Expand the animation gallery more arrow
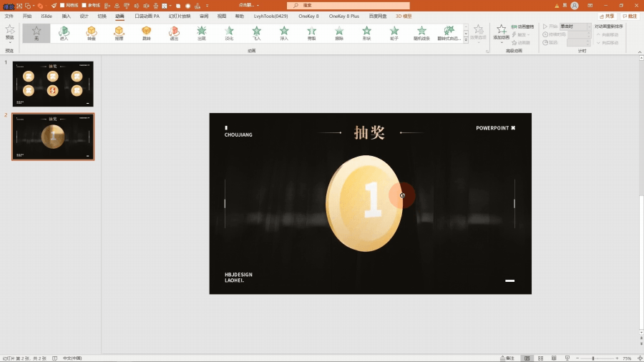The width and height of the screenshot is (644, 362). click(466, 40)
